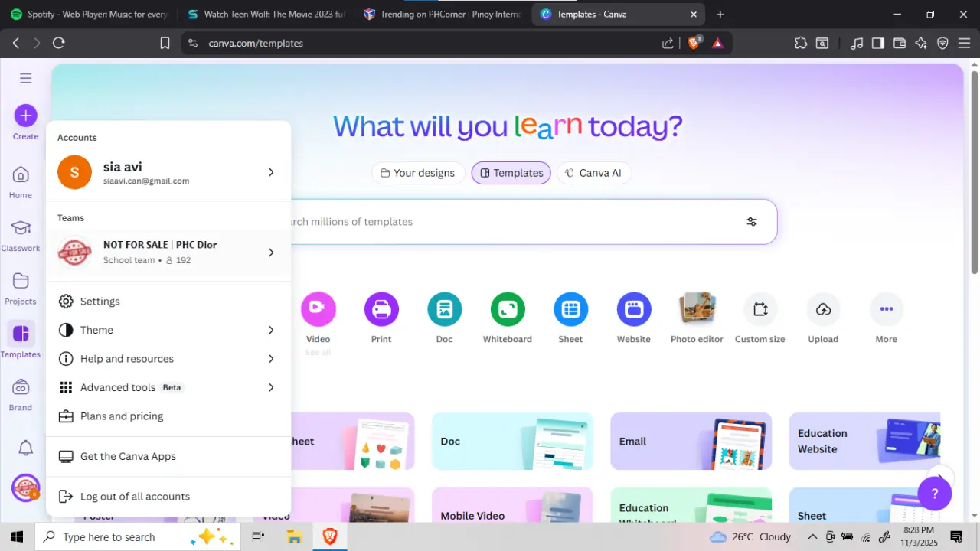980x551 pixels.
Task: Switch to the PHCorner browser tab
Action: click(x=443, y=14)
